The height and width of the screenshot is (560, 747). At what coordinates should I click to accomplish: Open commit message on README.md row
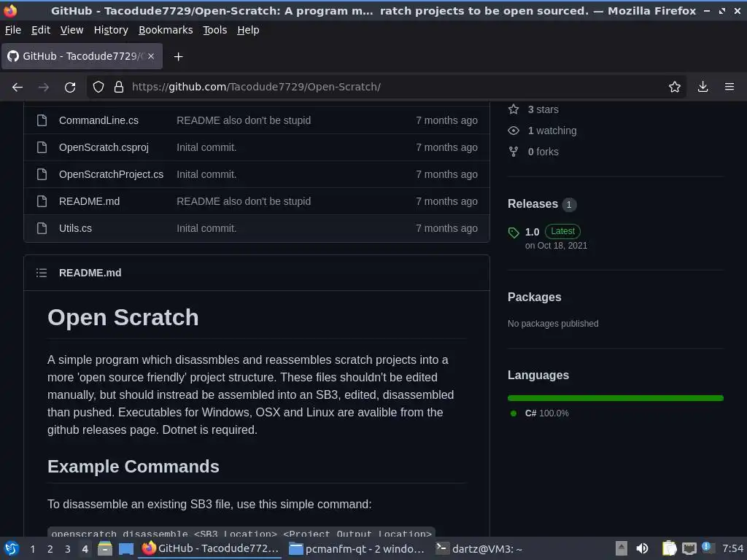(244, 201)
